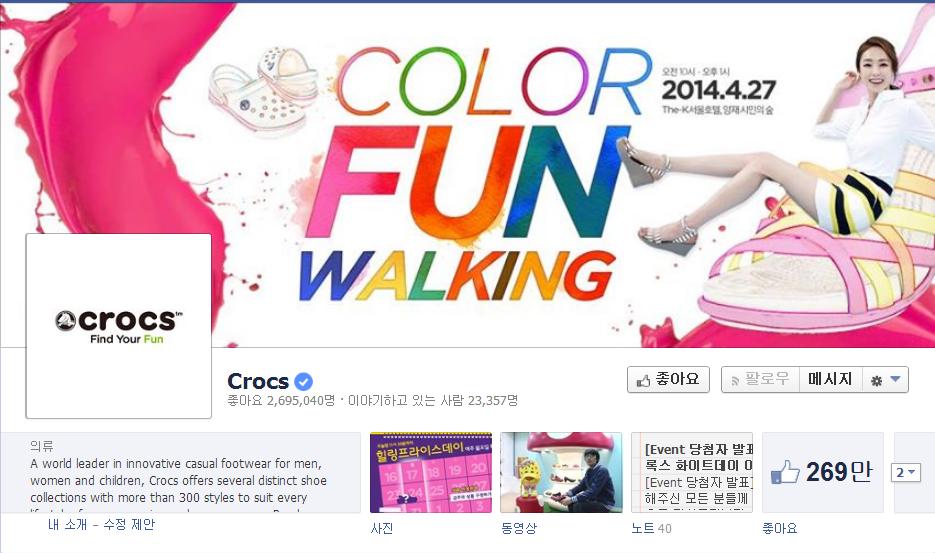Open the mushroom store video thumbnail
935x553 pixels.
[x=561, y=472]
